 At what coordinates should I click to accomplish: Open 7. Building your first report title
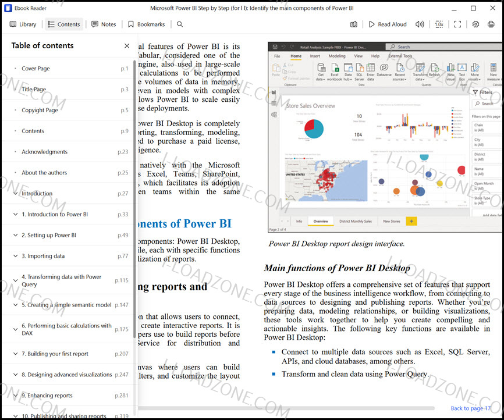[x=55, y=354]
